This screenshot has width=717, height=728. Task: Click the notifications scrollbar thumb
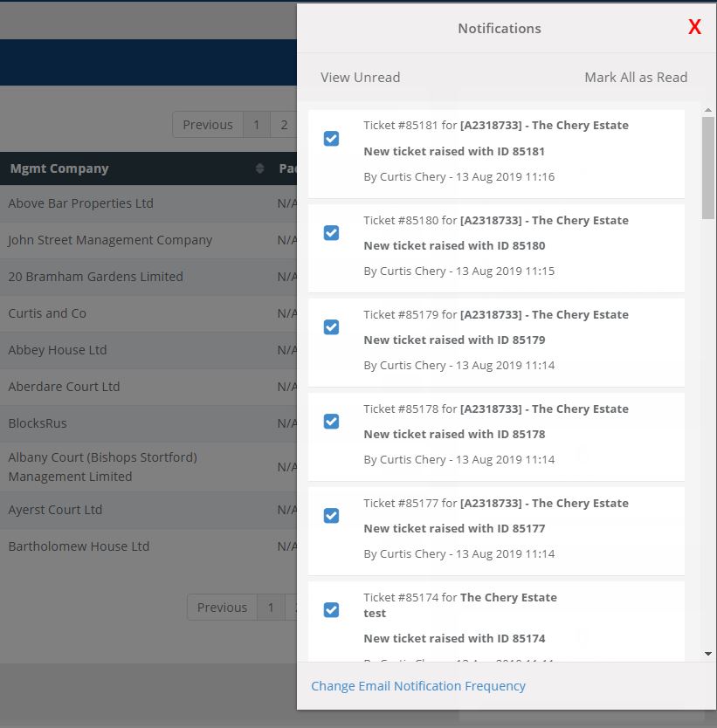tap(707, 168)
